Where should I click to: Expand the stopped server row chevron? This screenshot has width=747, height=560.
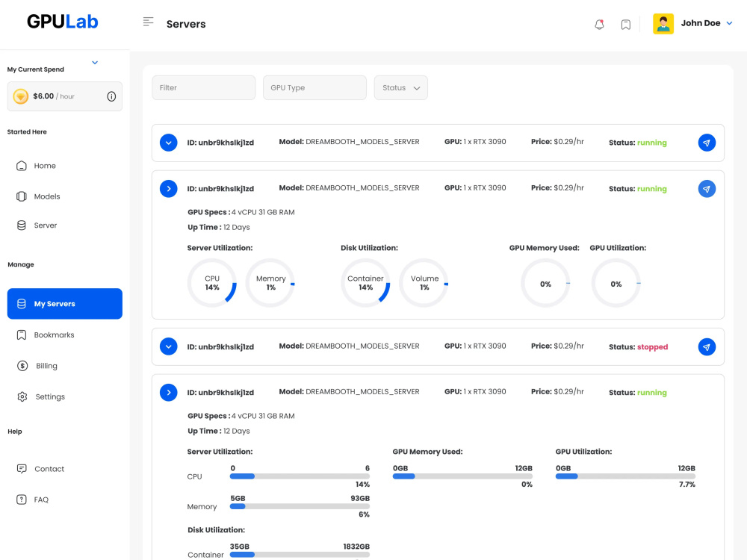click(169, 346)
